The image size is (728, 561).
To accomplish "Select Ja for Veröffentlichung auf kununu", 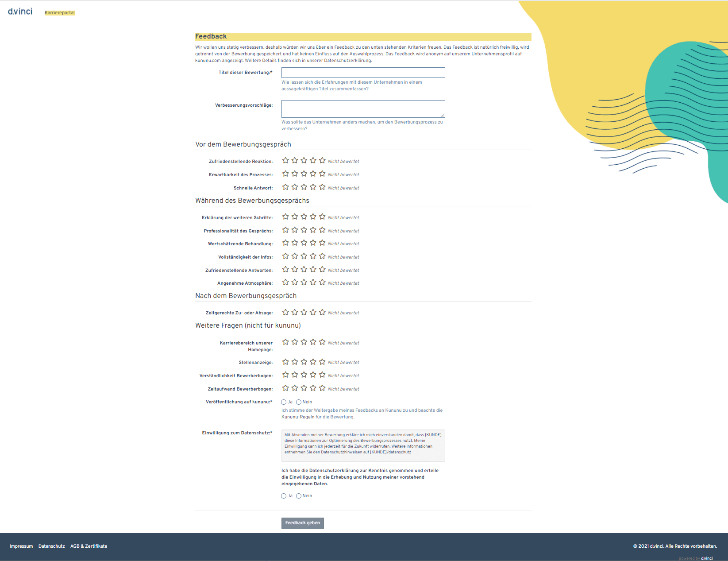I will pyautogui.click(x=284, y=402).
